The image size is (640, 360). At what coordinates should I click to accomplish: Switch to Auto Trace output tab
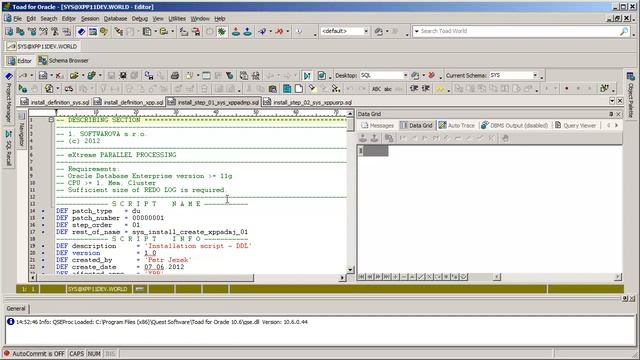click(x=456, y=126)
